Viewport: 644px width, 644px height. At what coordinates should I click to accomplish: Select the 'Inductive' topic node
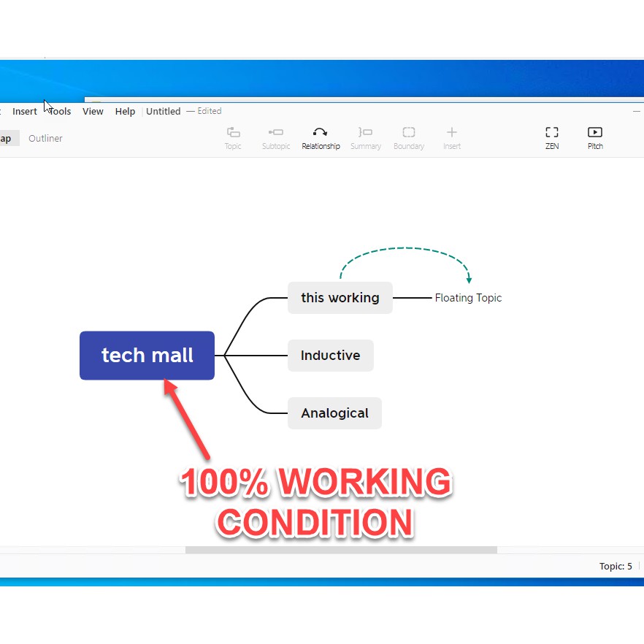tap(330, 356)
